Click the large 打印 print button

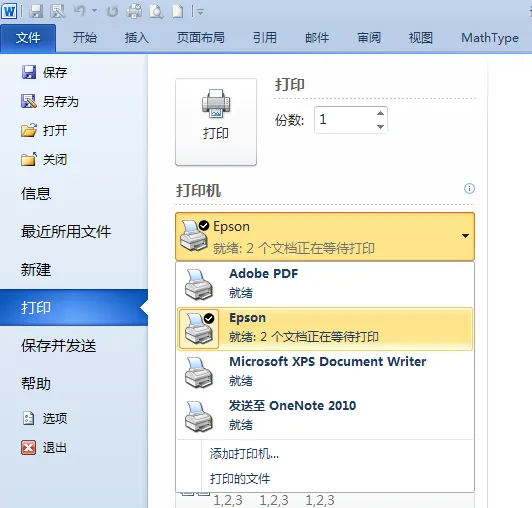pyautogui.click(x=216, y=122)
